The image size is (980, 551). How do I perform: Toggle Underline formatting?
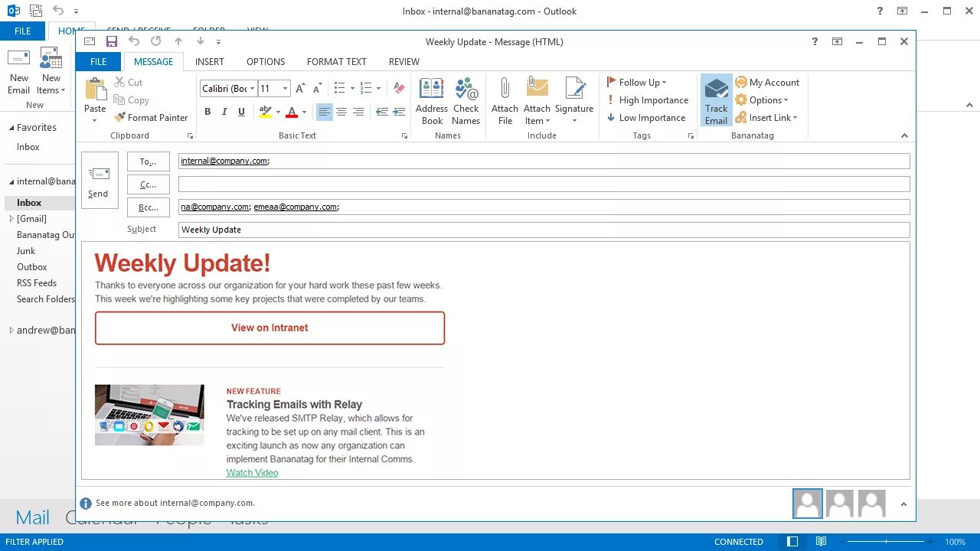point(241,112)
